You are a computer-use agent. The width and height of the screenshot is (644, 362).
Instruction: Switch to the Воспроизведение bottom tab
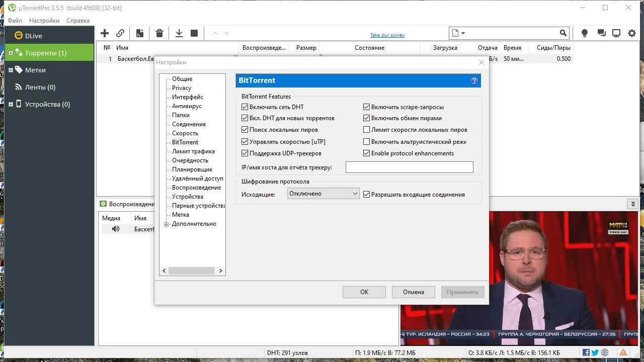coord(127,204)
